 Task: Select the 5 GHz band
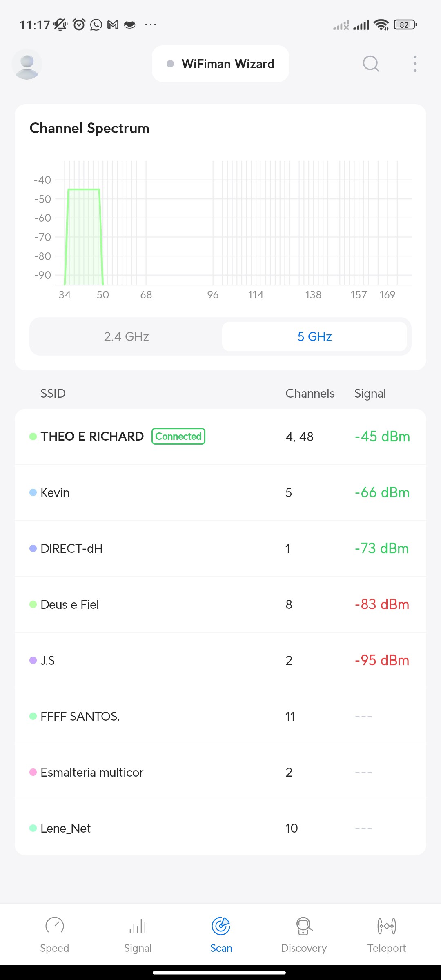[314, 336]
